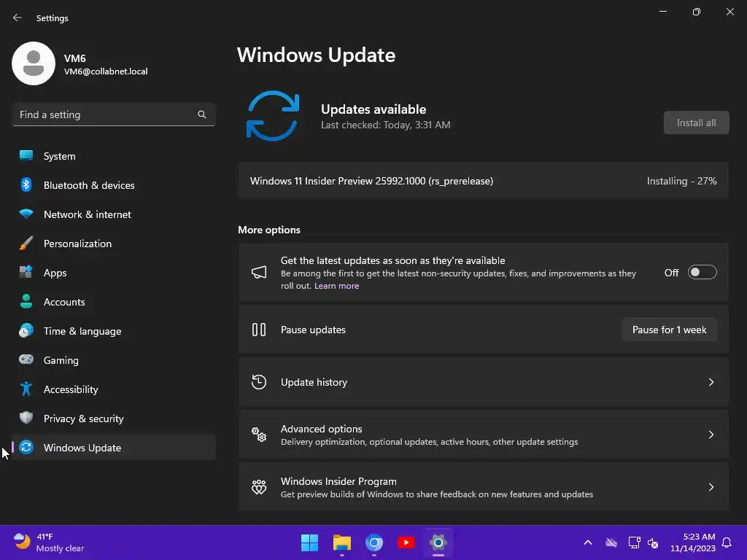747x560 pixels.
Task: Click the Install all button
Action: 696,122
